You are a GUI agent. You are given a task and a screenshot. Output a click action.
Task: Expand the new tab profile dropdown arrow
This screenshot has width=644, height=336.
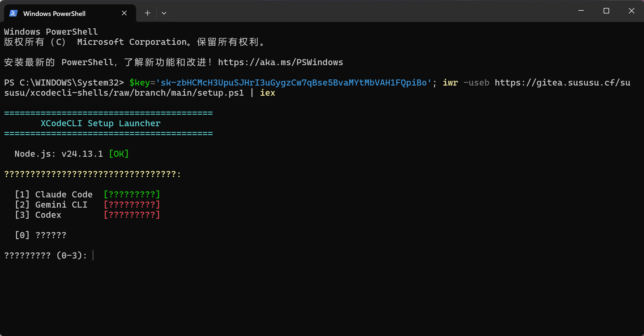coord(164,13)
